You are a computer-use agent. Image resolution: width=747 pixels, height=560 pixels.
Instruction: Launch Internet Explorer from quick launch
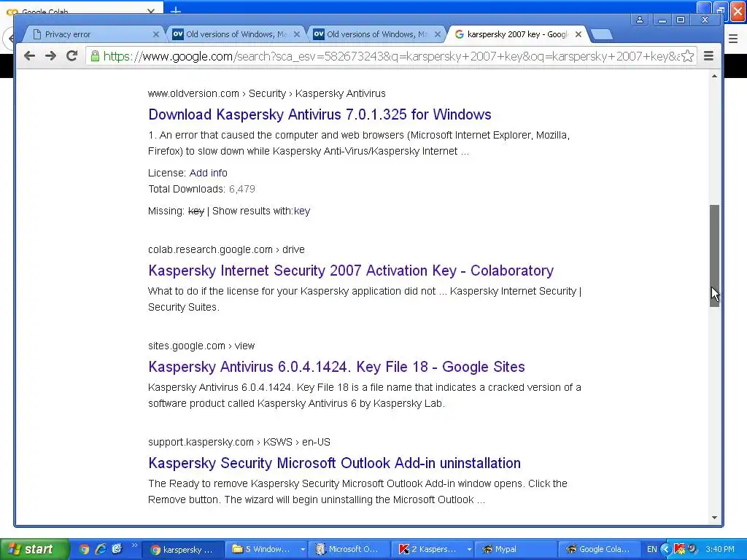pos(101,549)
